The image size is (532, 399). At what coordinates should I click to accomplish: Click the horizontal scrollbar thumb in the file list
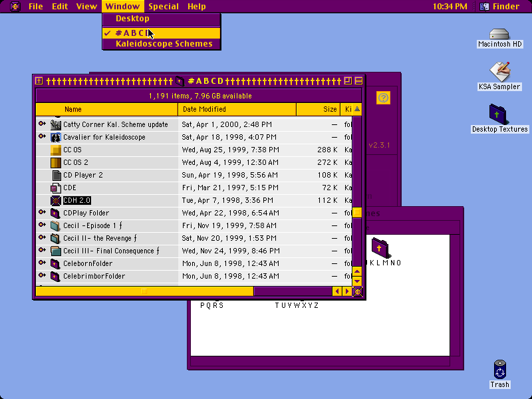click(144, 291)
